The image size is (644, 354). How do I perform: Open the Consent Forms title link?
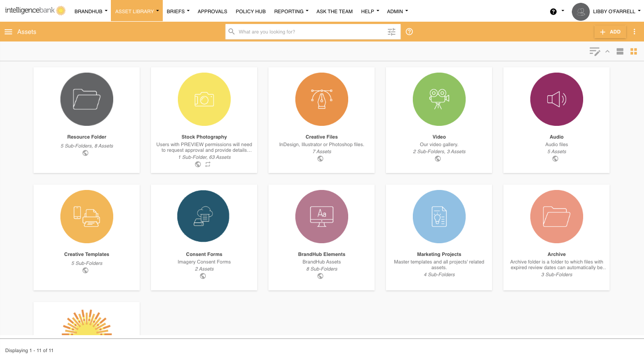(204, 255)
